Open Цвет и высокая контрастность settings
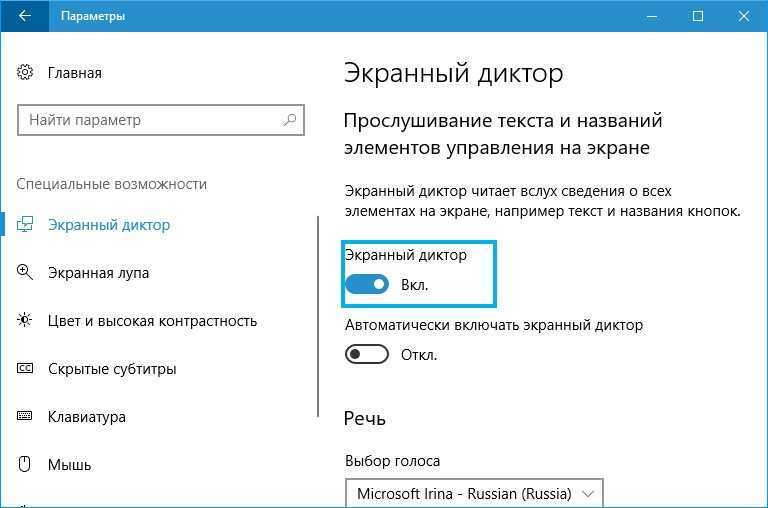Viewport: 768px width, 508px height. coord(152,321)
